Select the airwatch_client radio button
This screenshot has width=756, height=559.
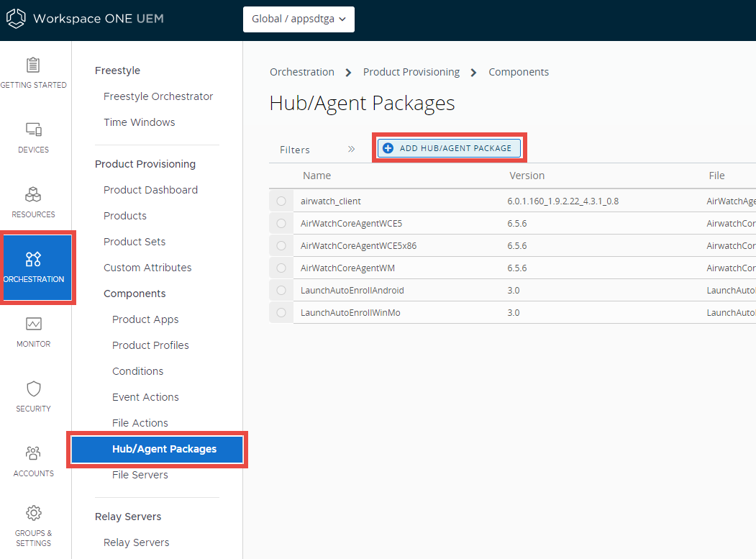[x=281, y=201]
